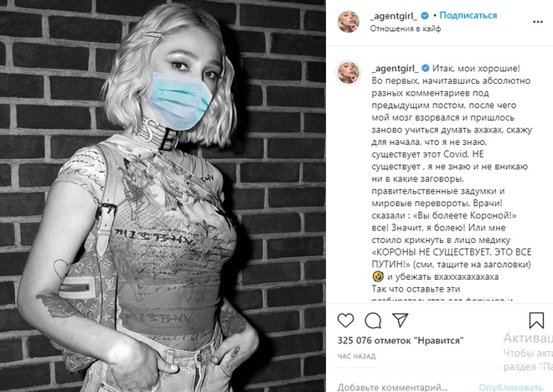Click the blue verified badge in header
The width and height of the screenshot is (553, 392).
tap(425, 16)
